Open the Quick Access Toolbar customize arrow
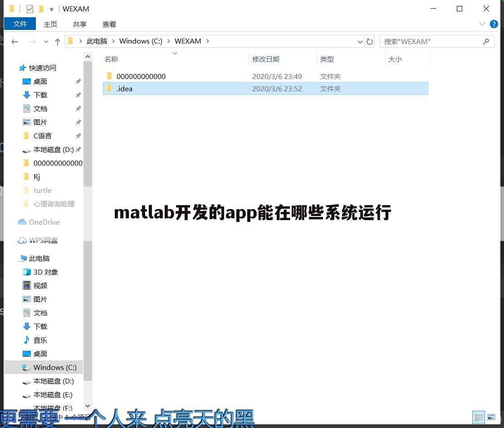The width and height of the screenshot is (504, 428). point(51,10)
